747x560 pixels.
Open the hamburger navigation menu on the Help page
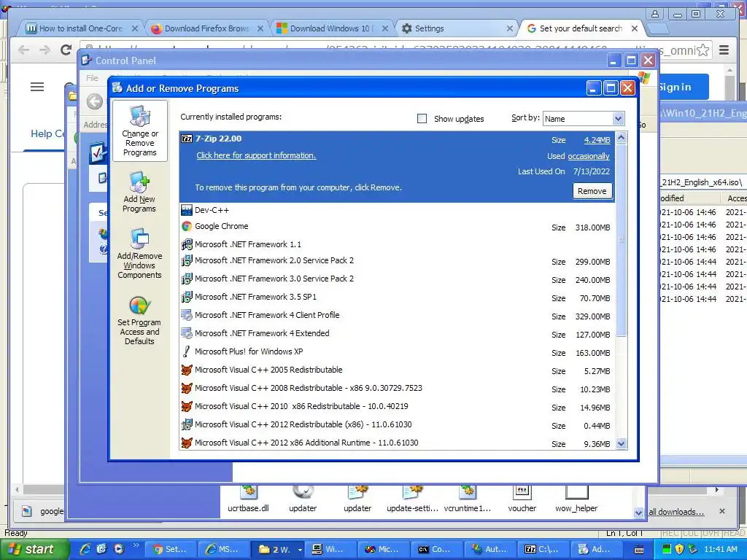[37, 87]
